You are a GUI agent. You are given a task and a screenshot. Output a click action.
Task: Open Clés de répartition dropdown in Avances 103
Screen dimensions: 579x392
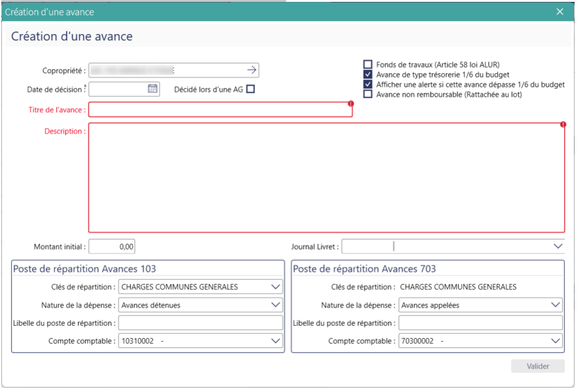(275, 287)
